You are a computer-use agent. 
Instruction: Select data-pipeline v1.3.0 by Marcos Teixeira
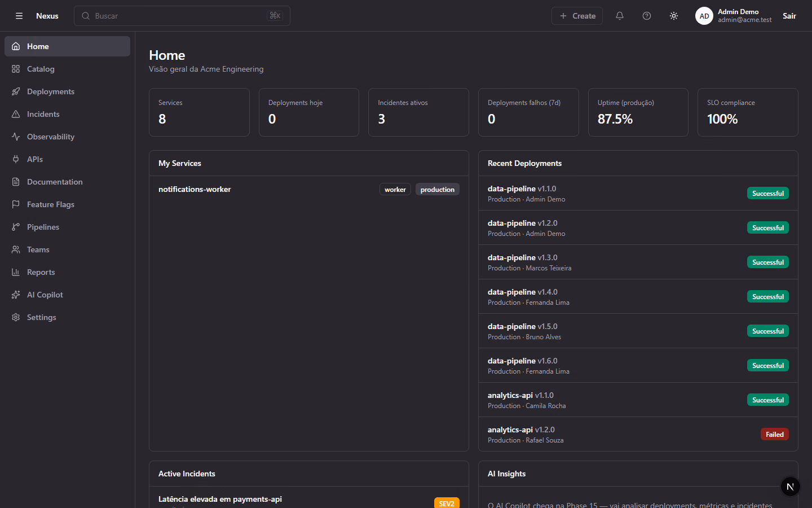pos(638,262)
